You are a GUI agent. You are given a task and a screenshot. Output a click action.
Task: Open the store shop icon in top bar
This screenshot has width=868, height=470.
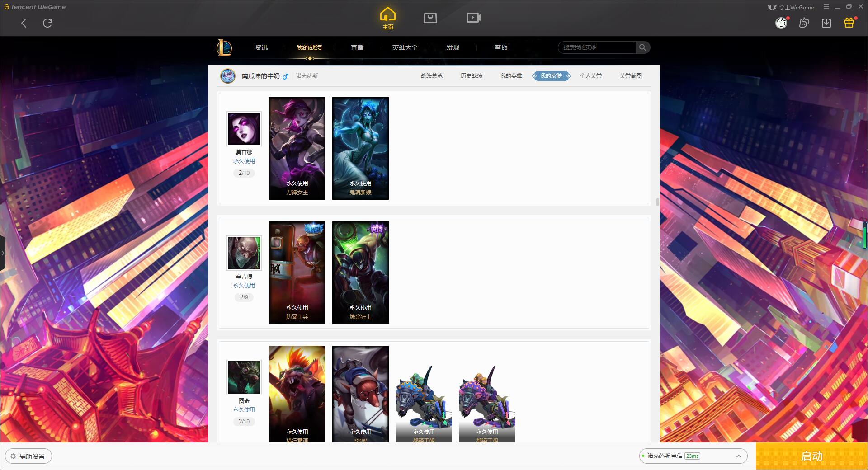tap(430, 18)
